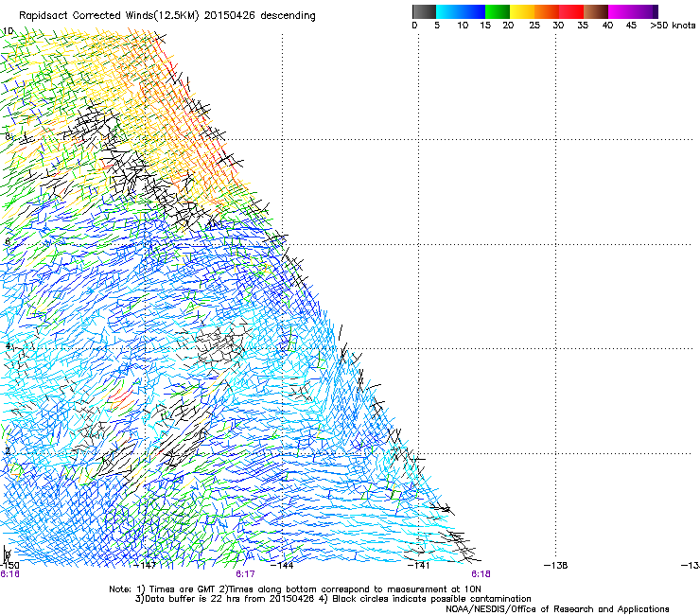
Task: Click the latitude label '2'
Action: point(8,450)
